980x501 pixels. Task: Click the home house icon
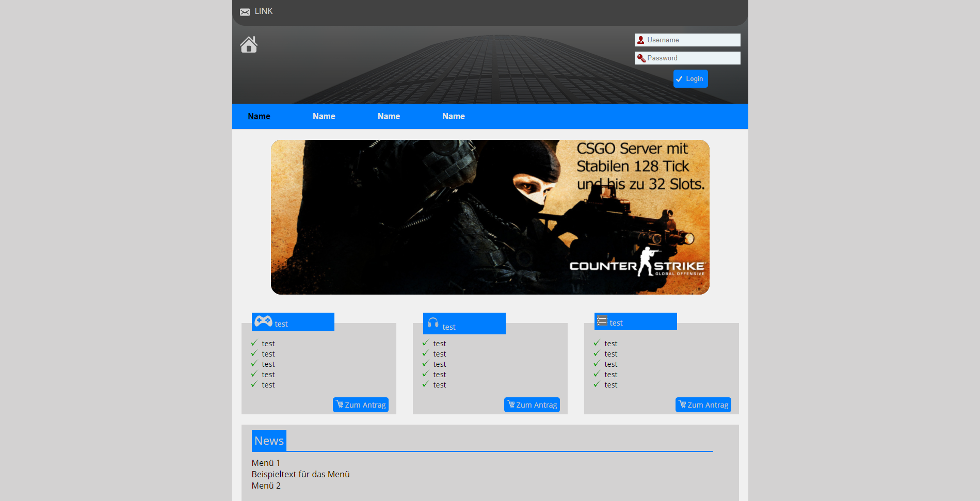[x=248, y=45]
